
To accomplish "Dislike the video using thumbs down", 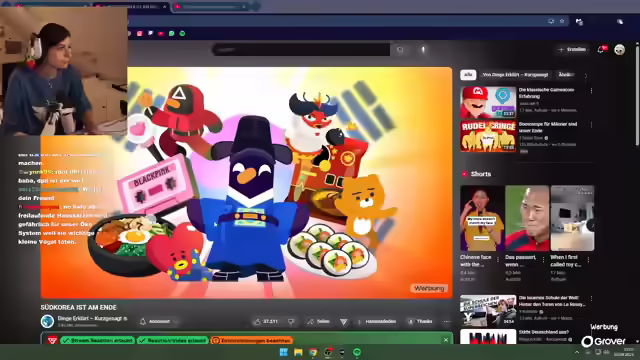I will click(291, 322).
